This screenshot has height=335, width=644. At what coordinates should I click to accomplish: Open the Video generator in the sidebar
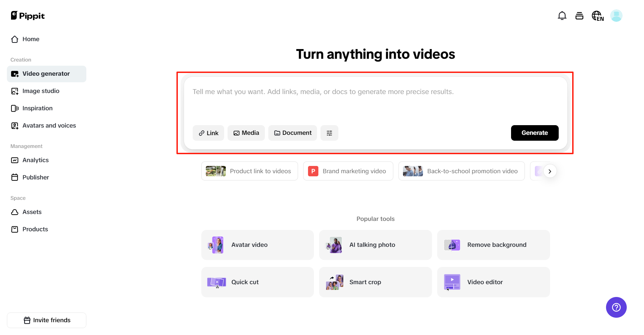click(x=46, y=74)
